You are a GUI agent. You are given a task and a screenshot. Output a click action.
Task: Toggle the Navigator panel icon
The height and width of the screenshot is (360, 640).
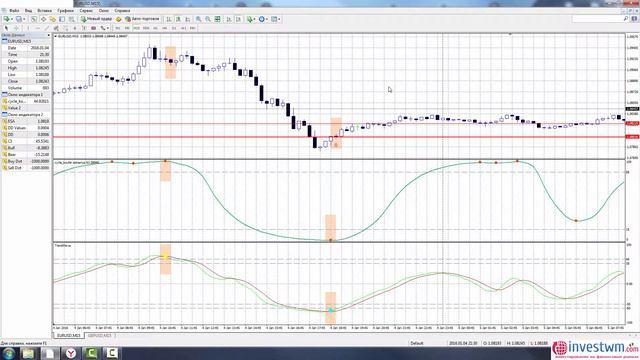point(53,19)
